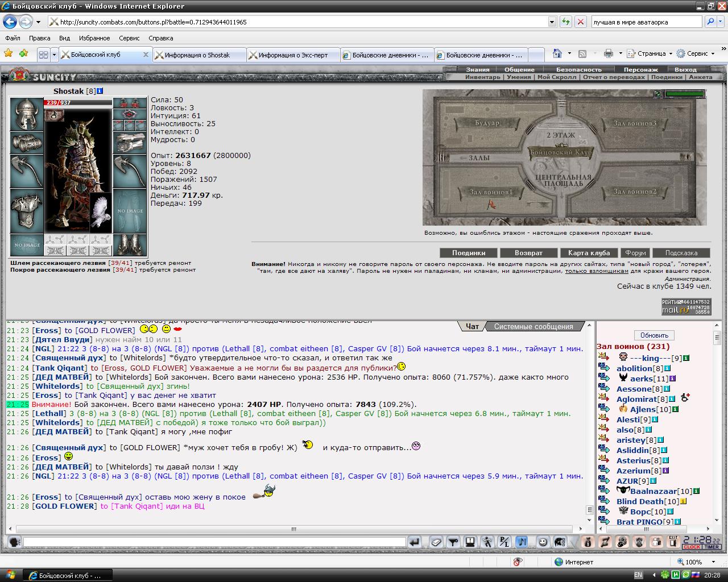728x582 pixels.
Task: Click the speaking-head icon left of chat input
Action: [x=15, y=542]
